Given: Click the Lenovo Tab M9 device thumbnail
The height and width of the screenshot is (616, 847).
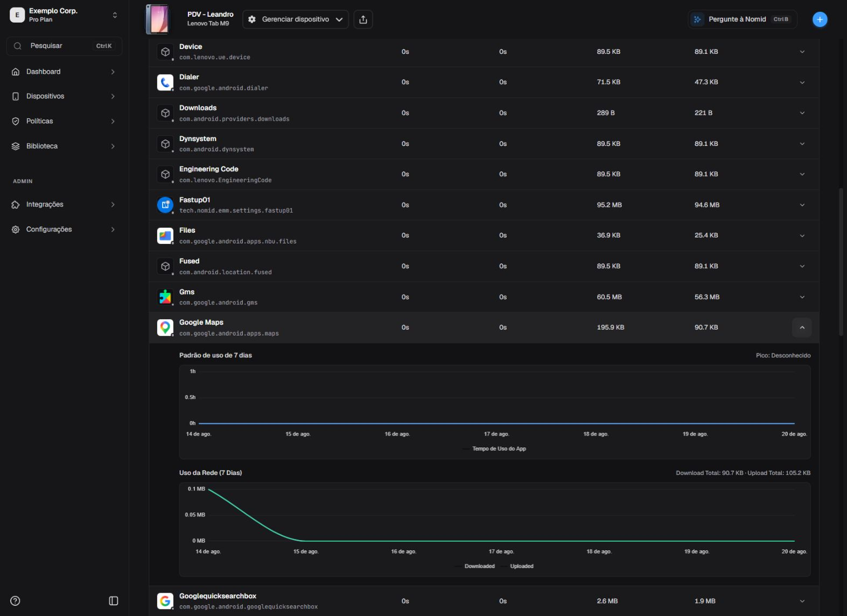Looking at the screenshot, I should pos(157,19).
